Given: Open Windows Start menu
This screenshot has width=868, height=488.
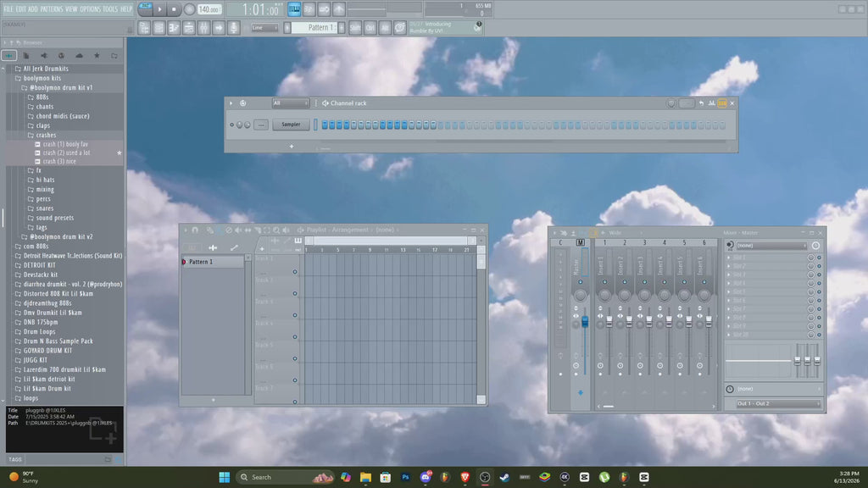Looking at the screenshot, I should tap(224, 477).
